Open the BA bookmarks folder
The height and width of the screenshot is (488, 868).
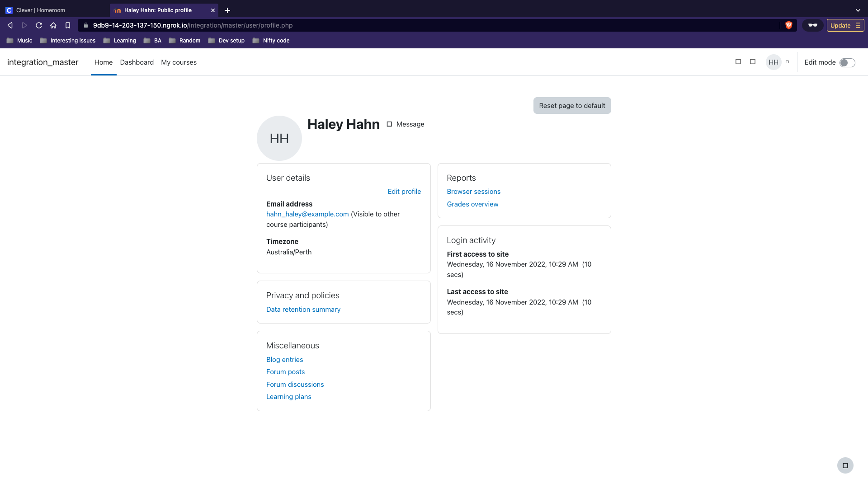[x=152, y=41]
